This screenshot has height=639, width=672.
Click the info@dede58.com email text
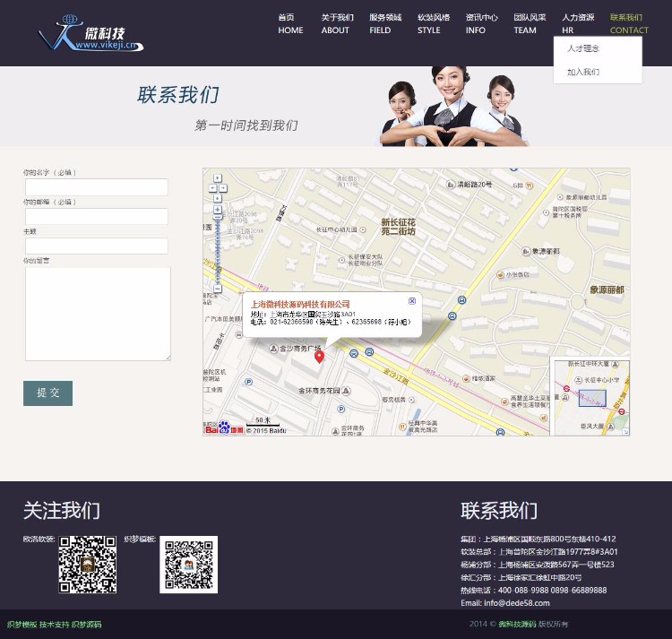(x=517, y=603)
